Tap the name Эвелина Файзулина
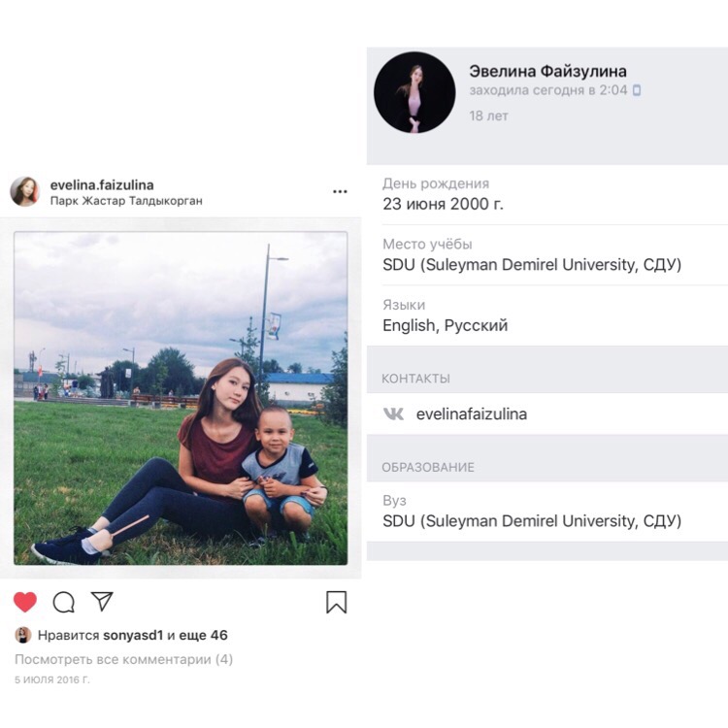 [547, 71]
